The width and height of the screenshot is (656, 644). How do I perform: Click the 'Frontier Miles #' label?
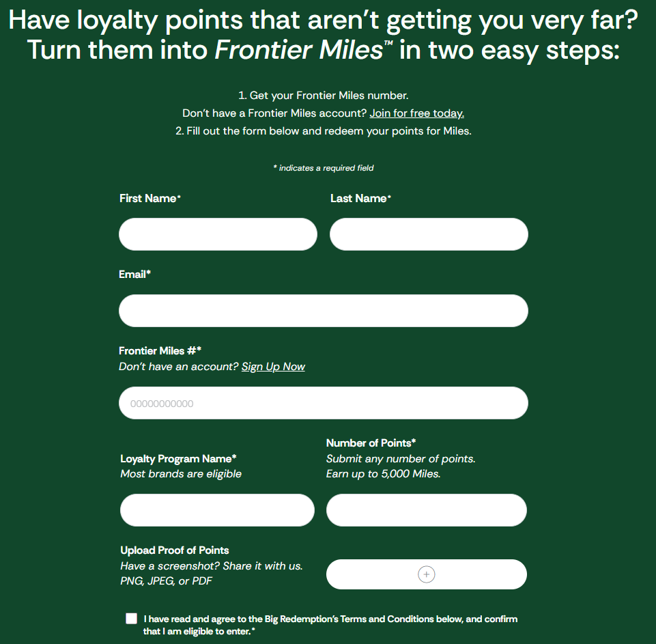pos(160,350)
